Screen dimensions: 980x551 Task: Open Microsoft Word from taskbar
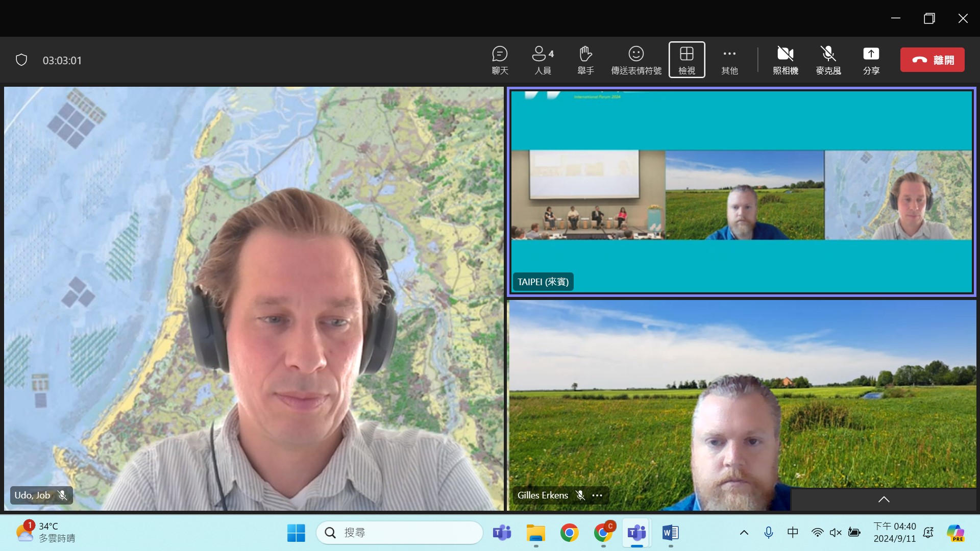[x=670, y=533]
